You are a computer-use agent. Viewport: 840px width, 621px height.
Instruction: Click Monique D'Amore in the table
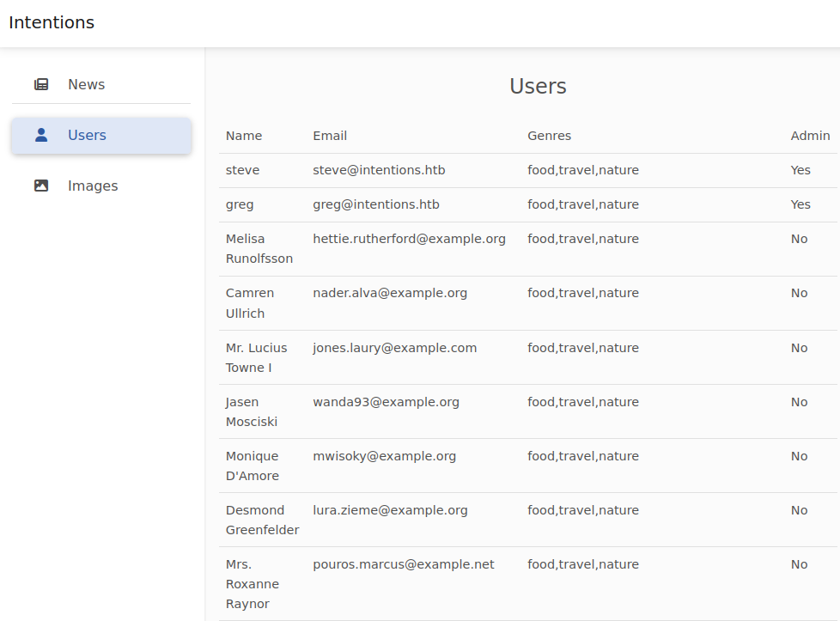tap(252, 466)
